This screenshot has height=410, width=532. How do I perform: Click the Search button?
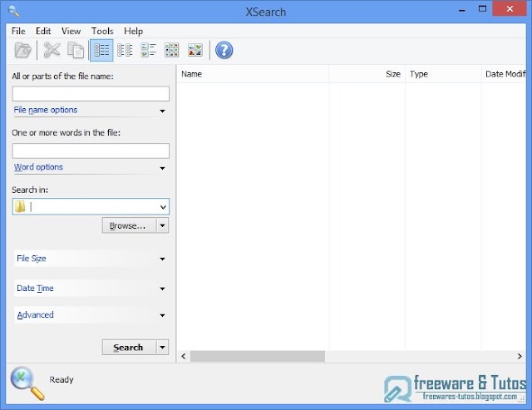[x=130, y=347]
